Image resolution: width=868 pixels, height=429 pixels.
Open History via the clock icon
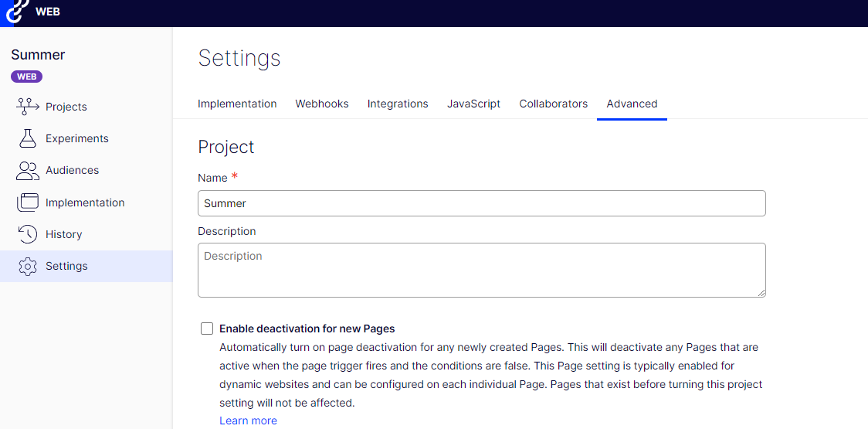pyautogui.click(x=28, y=234)
